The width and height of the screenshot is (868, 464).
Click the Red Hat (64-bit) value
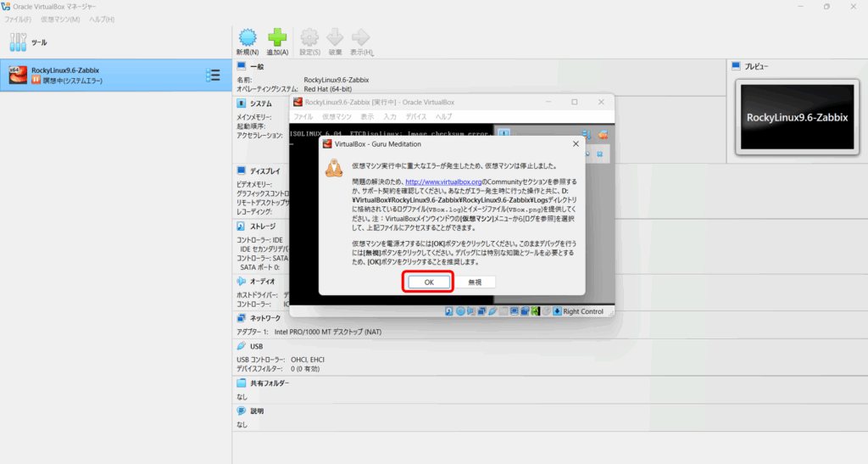328,89
